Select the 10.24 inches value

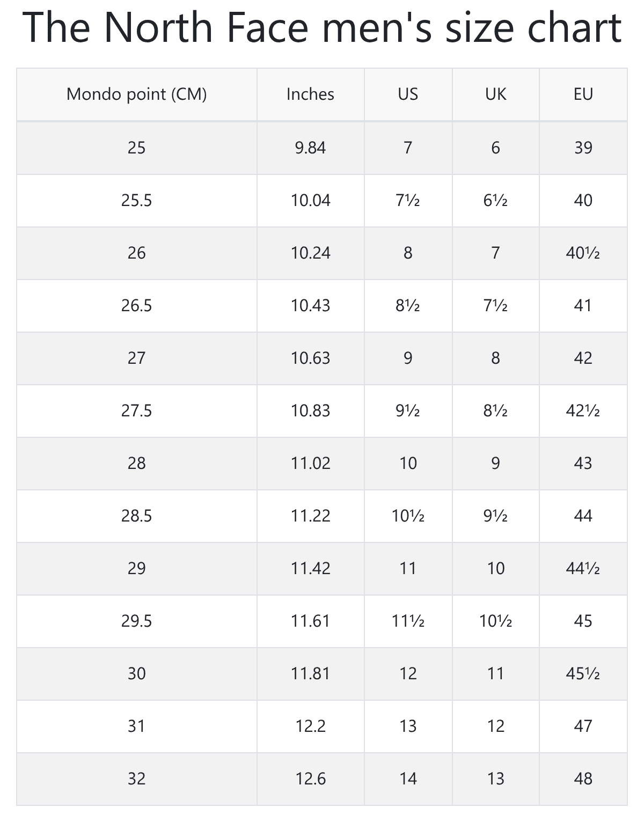coord(310,253)
